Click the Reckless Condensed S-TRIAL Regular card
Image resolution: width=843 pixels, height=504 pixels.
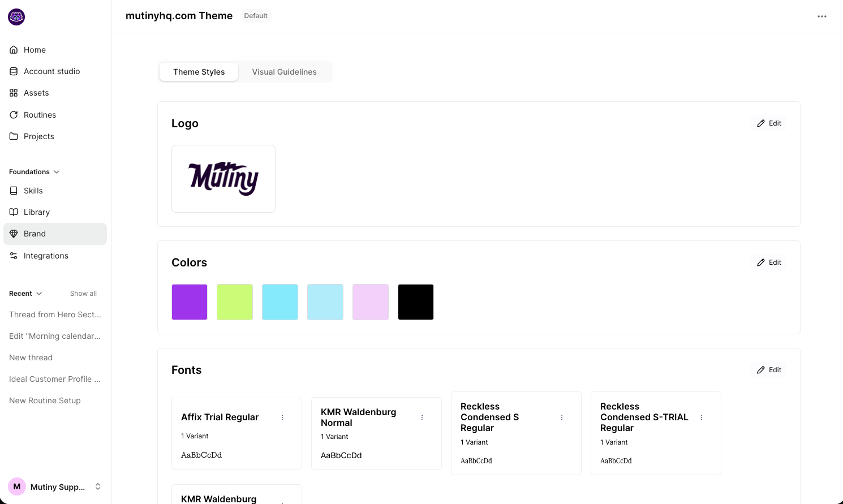pos(656,433)
